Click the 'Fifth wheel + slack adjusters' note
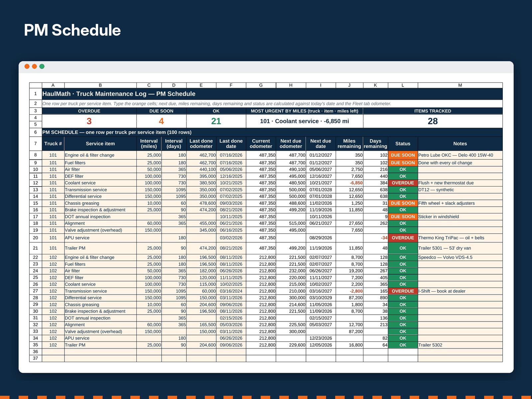The image size is (532, 399). coord(460,203)
